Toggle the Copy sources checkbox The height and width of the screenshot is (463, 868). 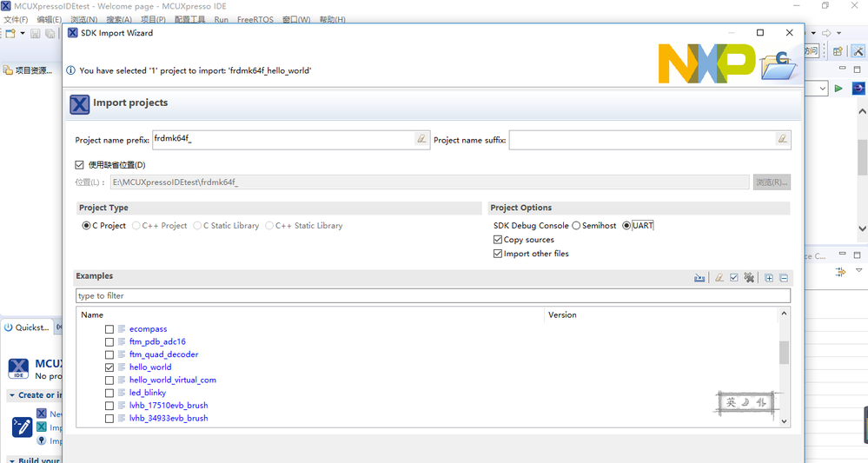tap(498, 240)
